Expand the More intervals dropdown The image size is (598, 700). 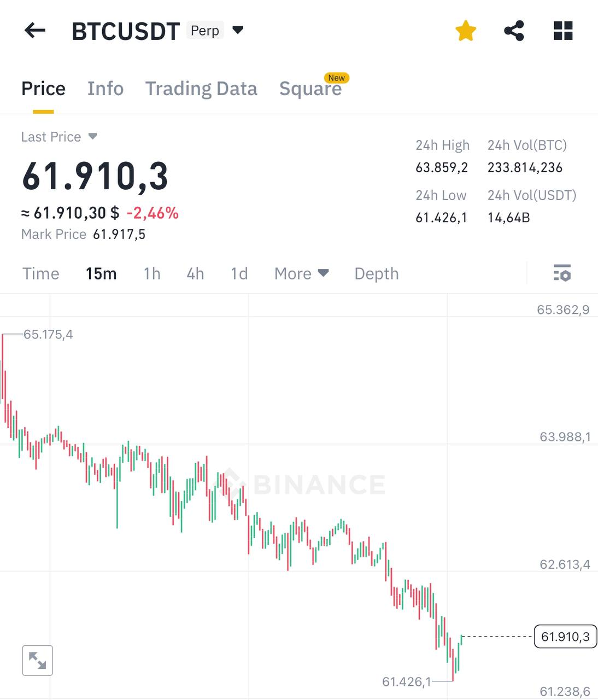[x=301, y=273]
